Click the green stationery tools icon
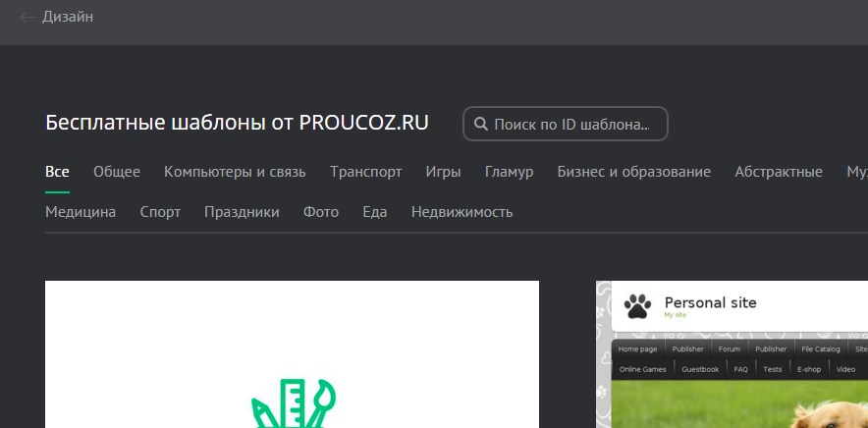 (294, 402)
